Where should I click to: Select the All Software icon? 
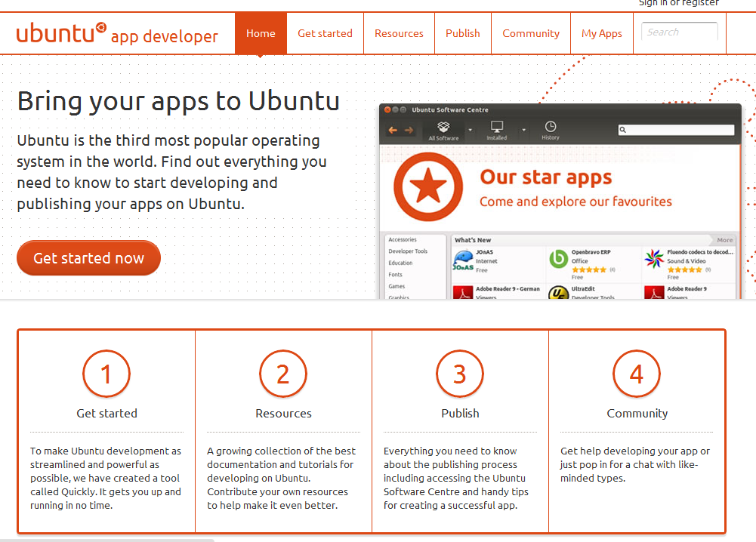tap(443, 131)
